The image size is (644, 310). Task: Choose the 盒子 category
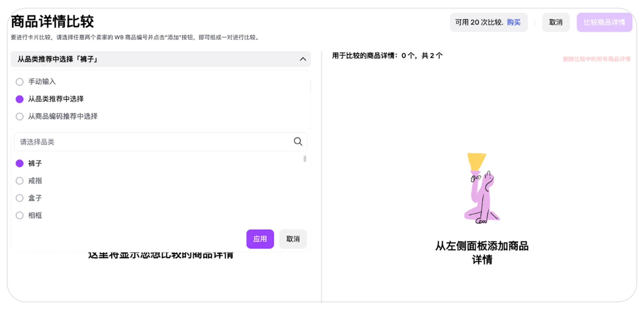click(x=20, y=198)
